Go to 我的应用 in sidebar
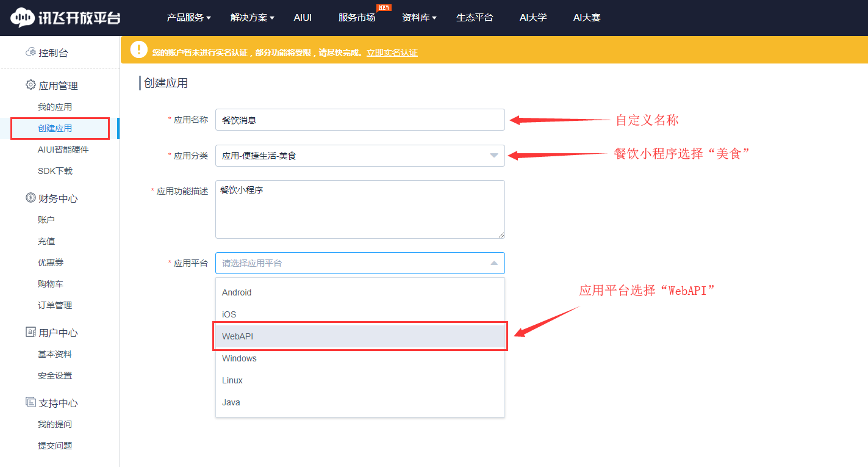This screenshot has height=467, width=868. (x=55, y=107)
